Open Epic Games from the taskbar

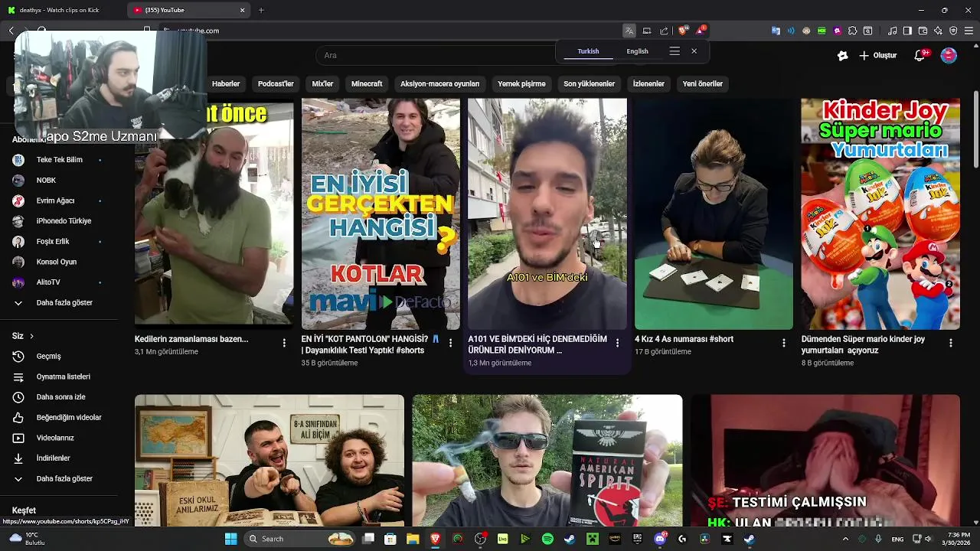coord(637,539)
